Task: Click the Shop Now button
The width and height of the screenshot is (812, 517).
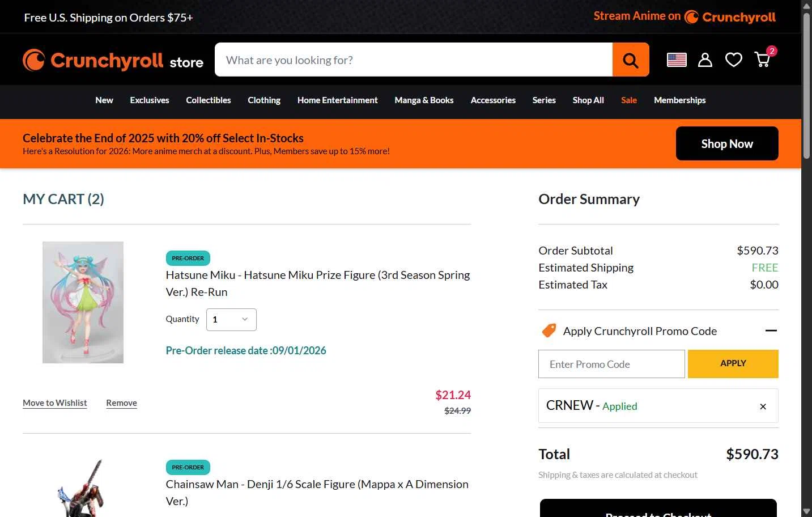Action: pos(727,143)
